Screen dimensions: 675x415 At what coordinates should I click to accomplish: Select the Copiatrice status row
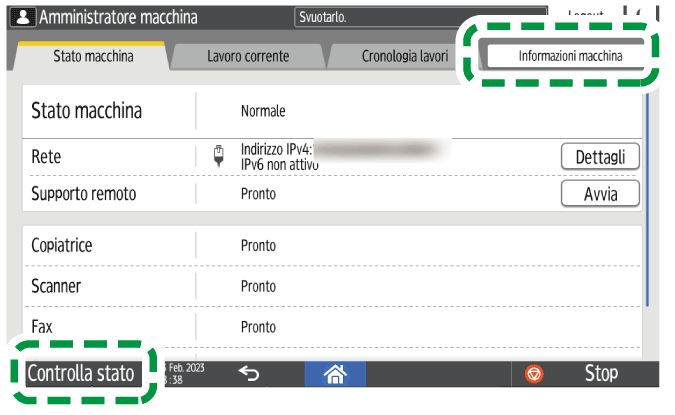330,245
